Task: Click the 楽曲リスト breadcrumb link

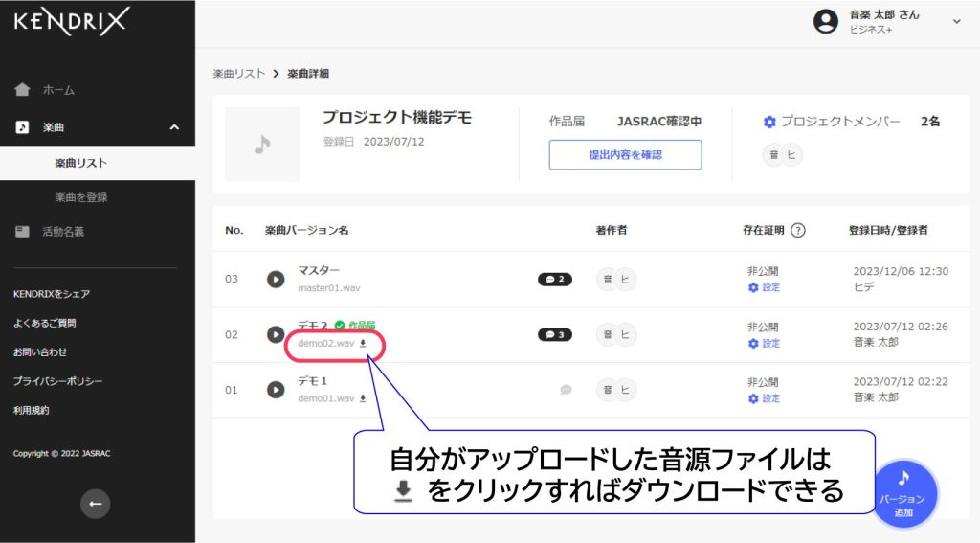Action: tap(239, 73)
